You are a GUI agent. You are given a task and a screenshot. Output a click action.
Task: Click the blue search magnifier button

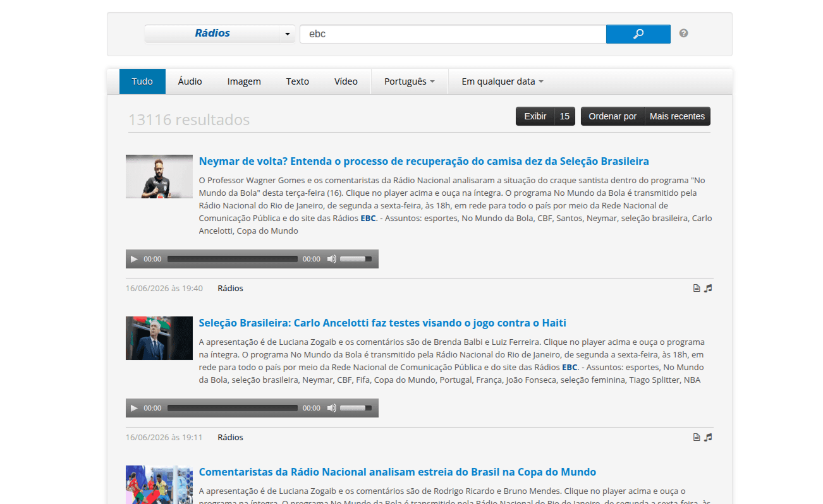638,34
